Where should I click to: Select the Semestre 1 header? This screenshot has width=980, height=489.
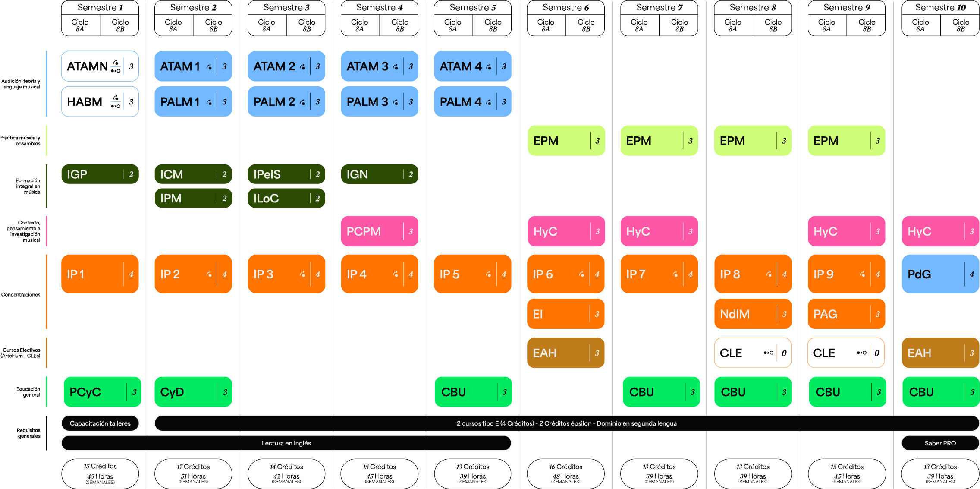pos(100,8)
